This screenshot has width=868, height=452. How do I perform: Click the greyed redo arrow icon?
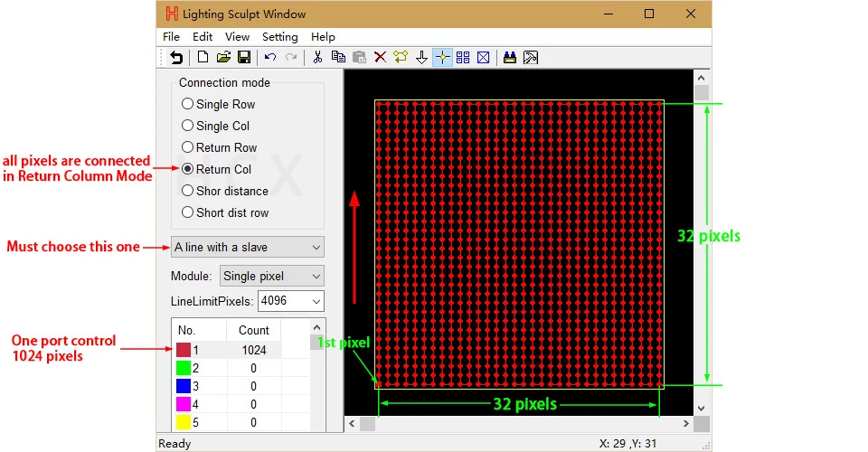291,58
